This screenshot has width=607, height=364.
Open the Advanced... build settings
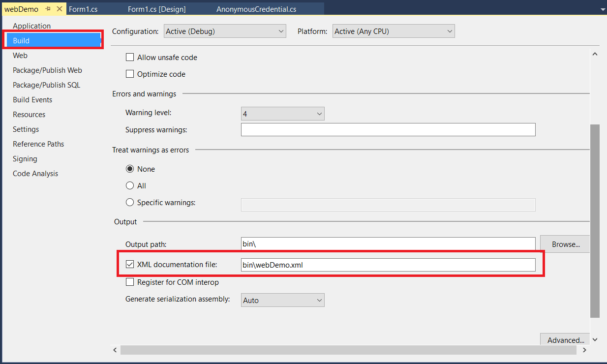point(565,340)
